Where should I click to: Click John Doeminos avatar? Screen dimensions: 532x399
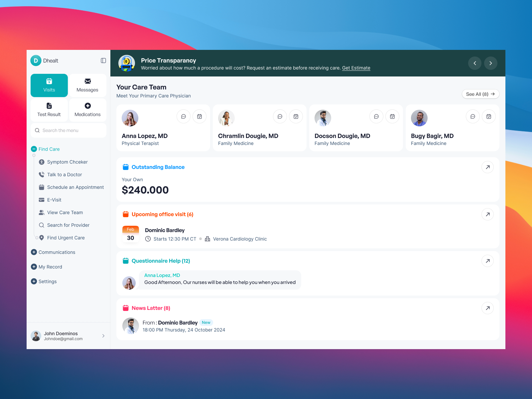[x=36, y=336]
